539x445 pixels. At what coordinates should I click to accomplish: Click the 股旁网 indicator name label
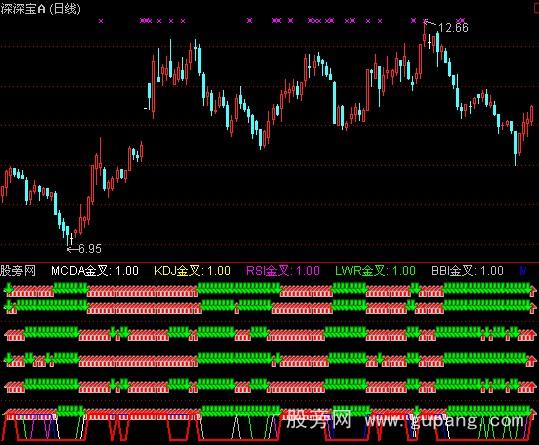click(x=18, y=271)
